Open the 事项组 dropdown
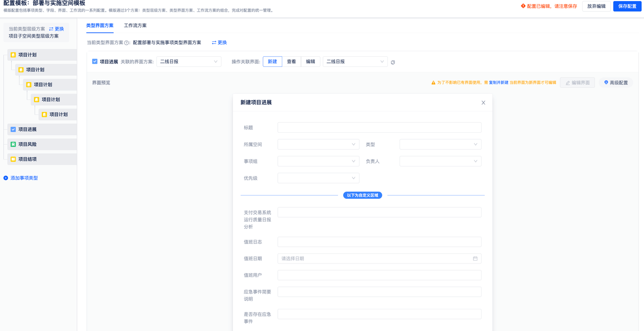This screenshot has height=331, width=644. pyautogui.click(x=318, y=161)
